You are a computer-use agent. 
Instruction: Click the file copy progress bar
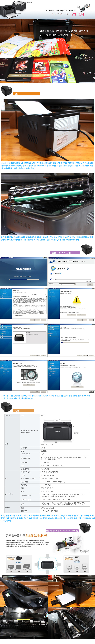point(75,342)
